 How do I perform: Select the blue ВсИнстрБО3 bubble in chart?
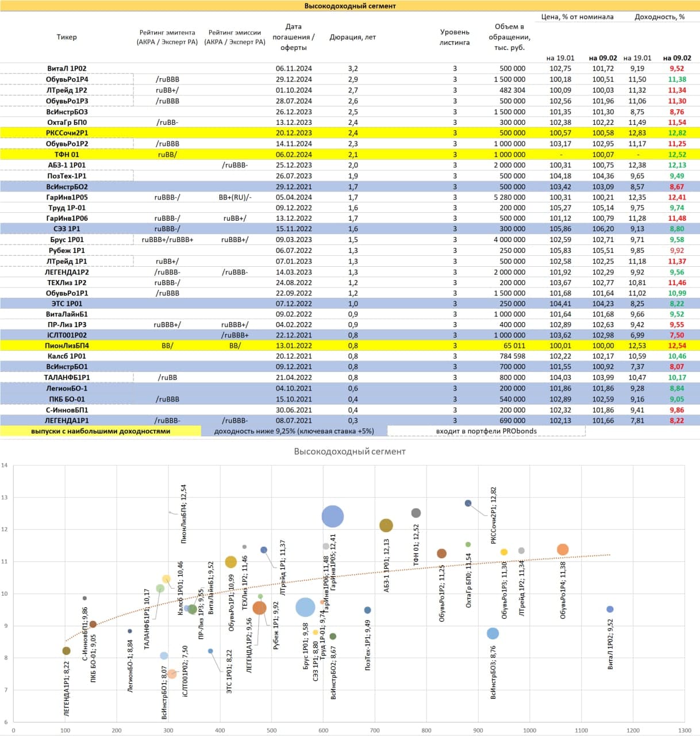click(x=493, y=633)
